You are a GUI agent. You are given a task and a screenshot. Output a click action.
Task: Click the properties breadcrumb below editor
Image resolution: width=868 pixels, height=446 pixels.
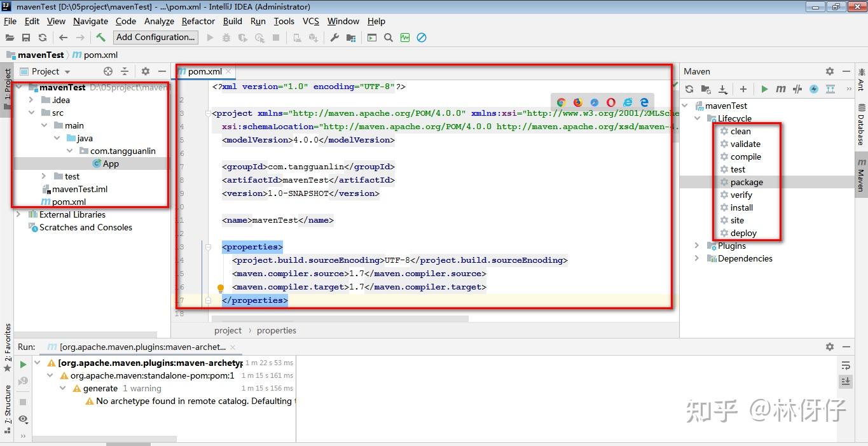point(277,330)
